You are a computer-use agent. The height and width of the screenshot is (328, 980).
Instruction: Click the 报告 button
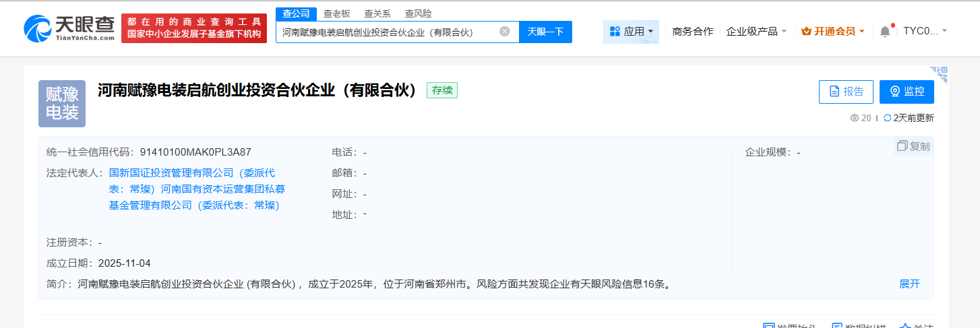click(x=846, y=92)
